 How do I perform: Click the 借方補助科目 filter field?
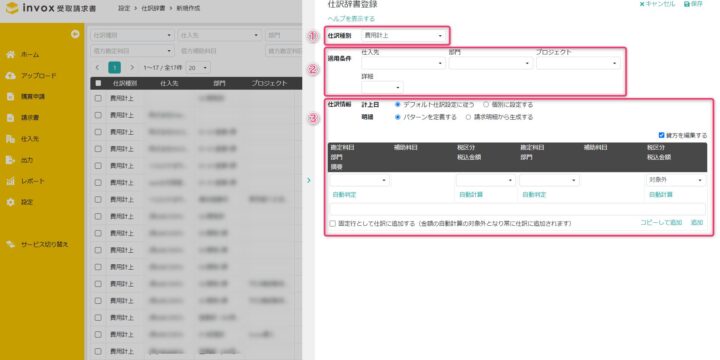click(x=220, y=51)
